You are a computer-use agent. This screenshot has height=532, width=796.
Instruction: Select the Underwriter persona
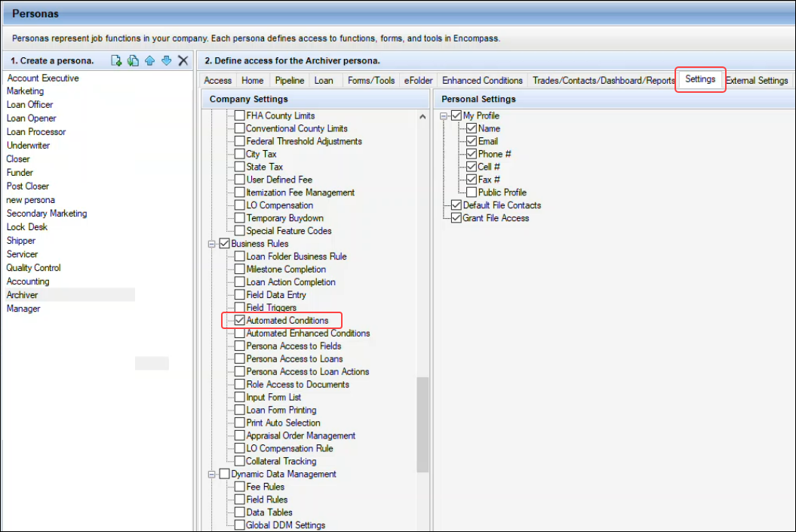[x=30, y=146]
